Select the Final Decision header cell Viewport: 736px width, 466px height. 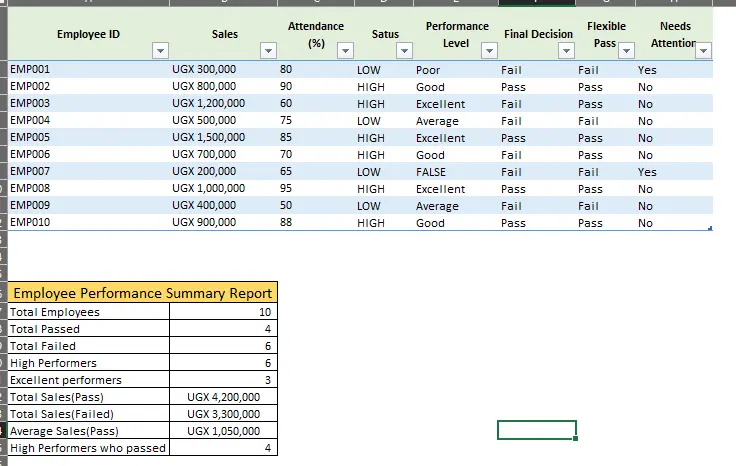click(538, 34)
